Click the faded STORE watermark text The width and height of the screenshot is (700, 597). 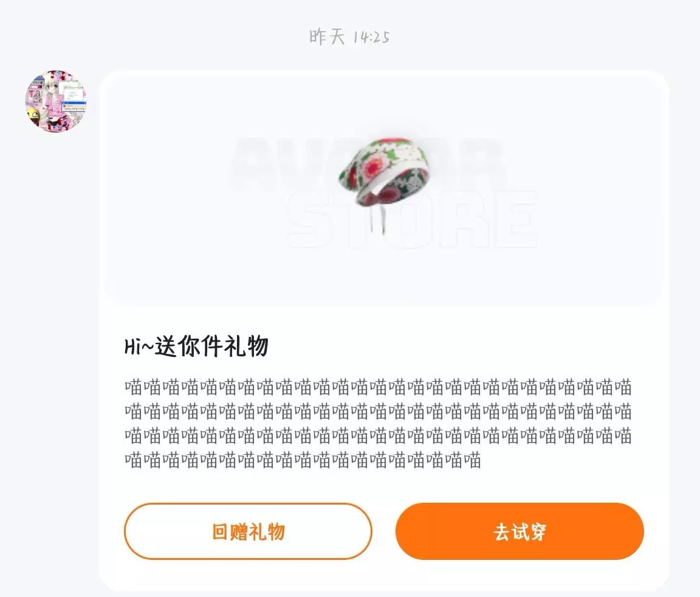tap(411, 219)
